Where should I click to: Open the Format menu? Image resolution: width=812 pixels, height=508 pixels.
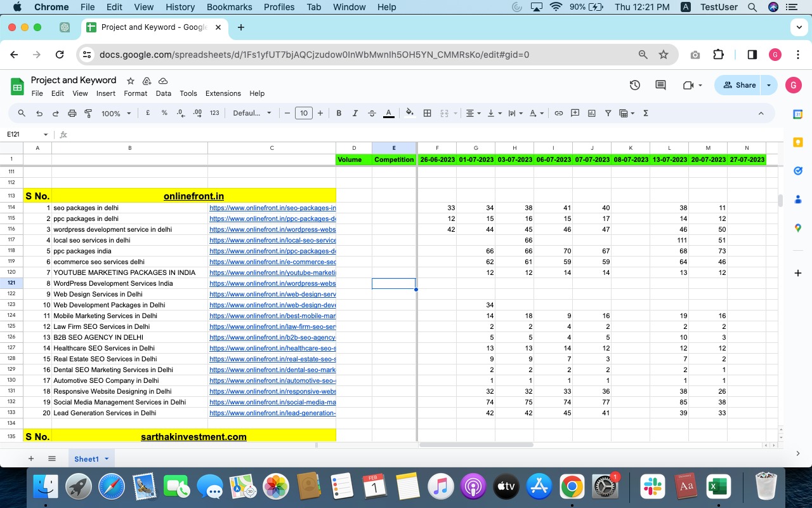135,93
